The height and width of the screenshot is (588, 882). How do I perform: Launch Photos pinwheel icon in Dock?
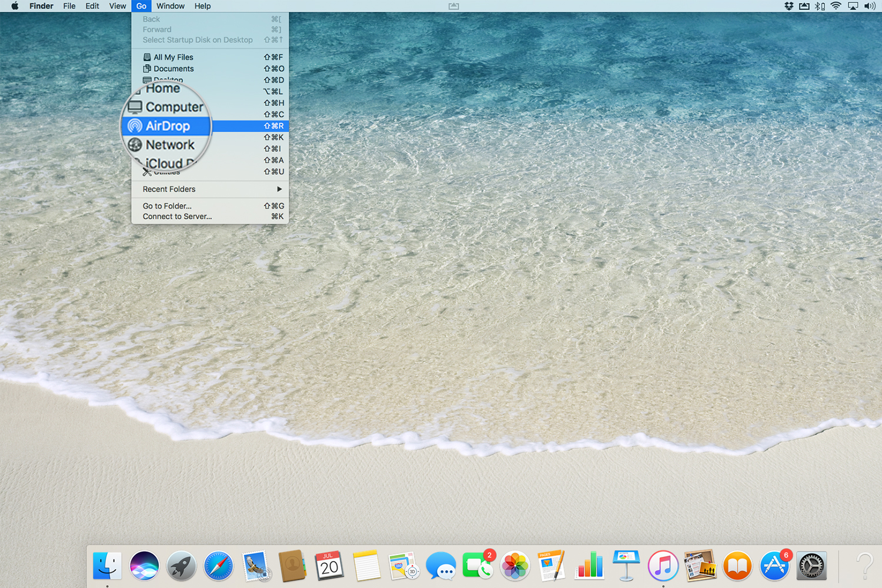(514, 566)
